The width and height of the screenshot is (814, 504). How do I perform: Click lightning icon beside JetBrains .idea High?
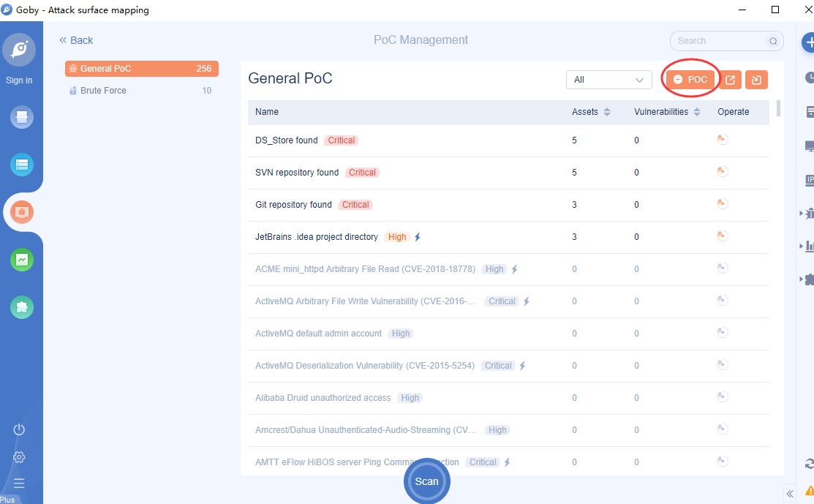418,237
